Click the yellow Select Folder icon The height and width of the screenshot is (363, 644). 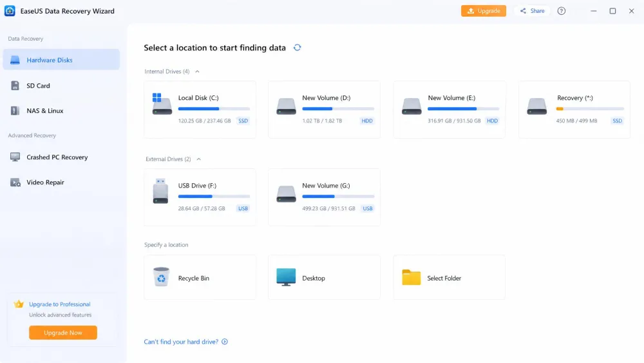(411, 277)
